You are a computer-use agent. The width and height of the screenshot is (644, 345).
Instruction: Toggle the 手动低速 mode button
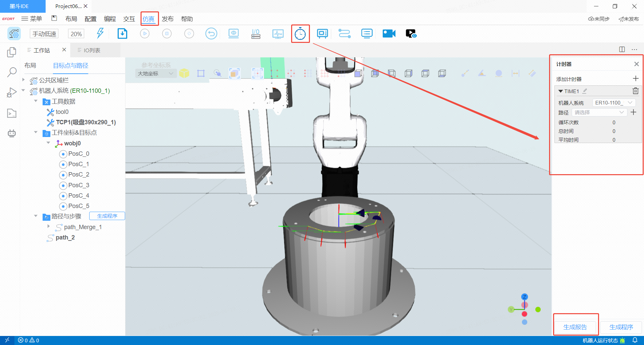[x=44, y=34]
